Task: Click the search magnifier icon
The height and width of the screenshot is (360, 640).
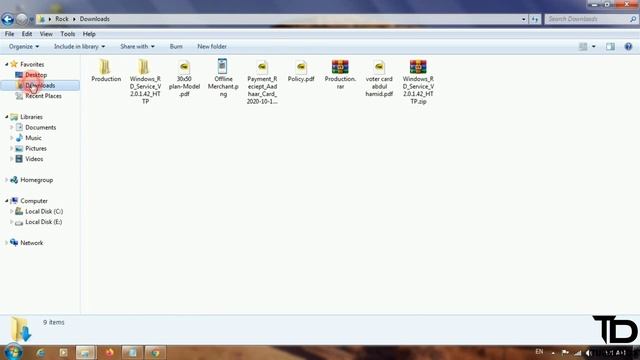Action: pos(633,19)
